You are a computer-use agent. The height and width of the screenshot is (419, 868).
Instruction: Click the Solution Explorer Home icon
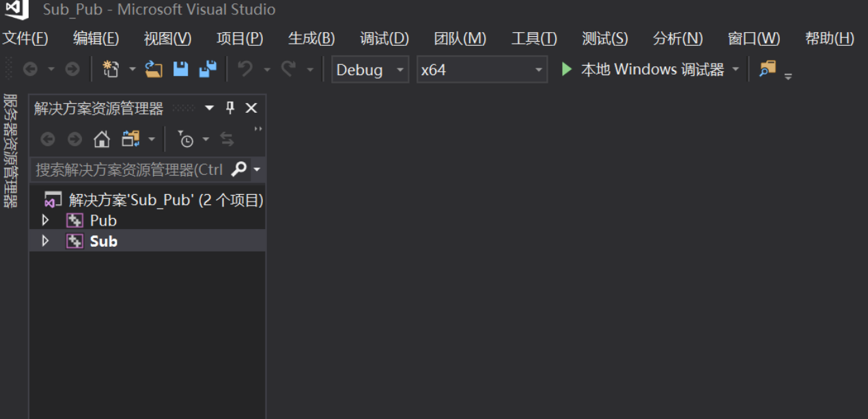tap(102, 139)
